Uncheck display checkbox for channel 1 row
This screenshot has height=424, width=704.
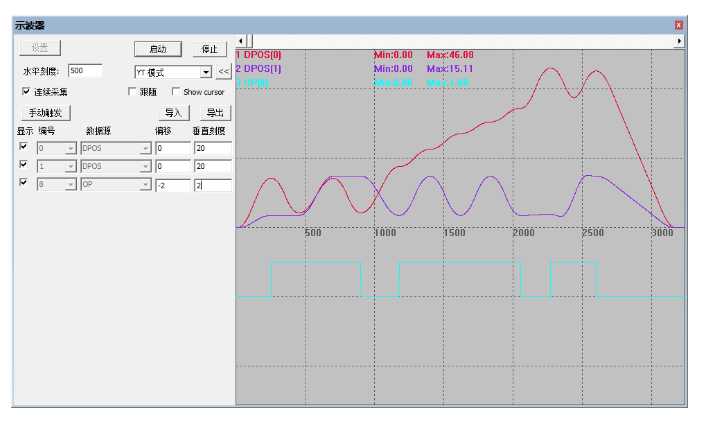pos(23,164)
